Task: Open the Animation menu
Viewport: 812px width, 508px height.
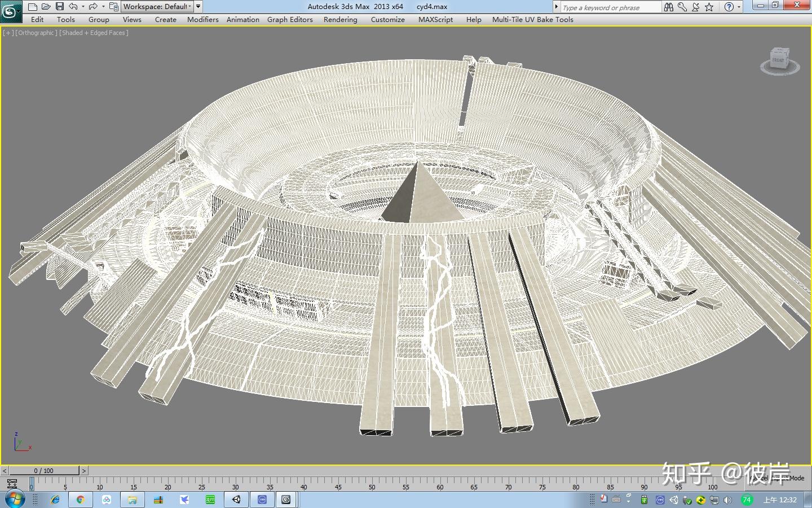Action: coord(243,19)
